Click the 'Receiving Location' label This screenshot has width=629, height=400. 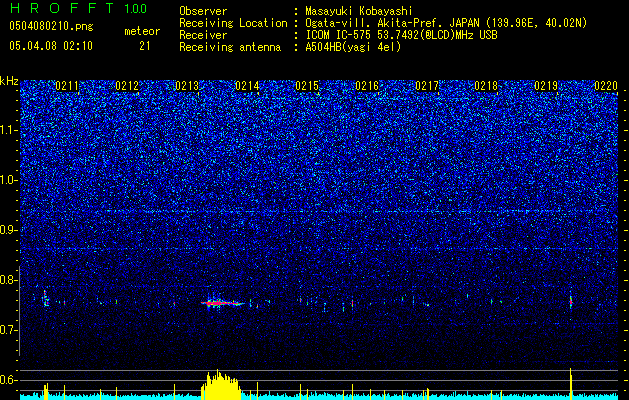coord(233,23)
